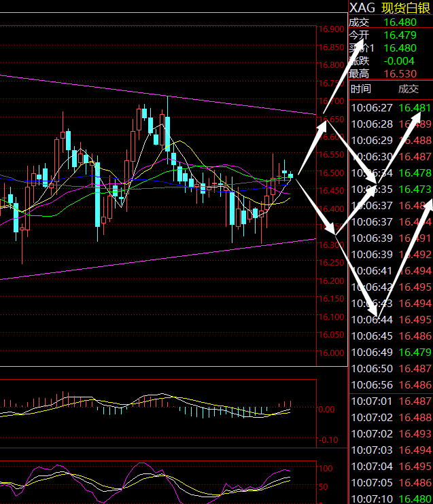This screenshot has width=433, height=504.
Task: Click the 16.500 price axis label
Action: pos(331,173)
